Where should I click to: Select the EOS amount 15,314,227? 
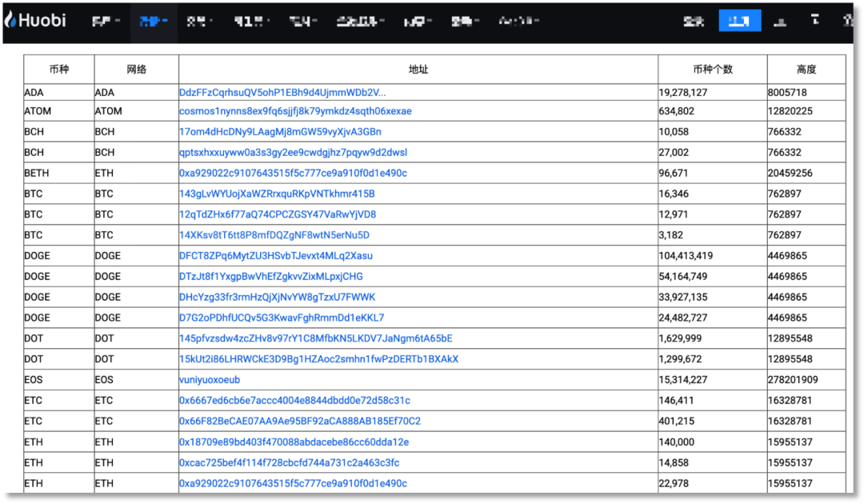tap(683, 379)
